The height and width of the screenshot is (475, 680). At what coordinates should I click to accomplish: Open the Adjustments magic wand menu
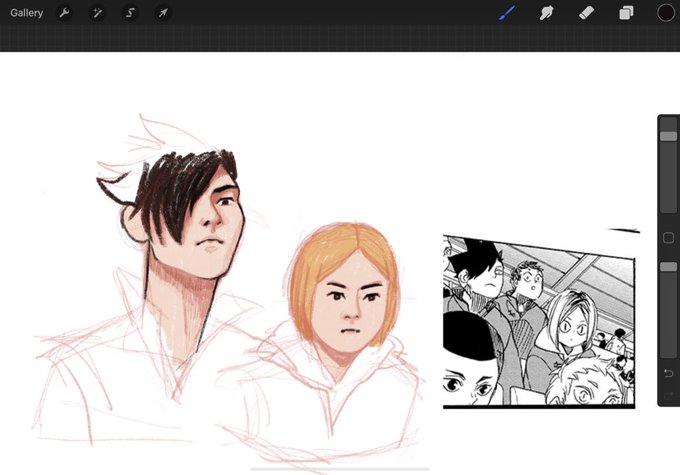pos(97,13)
